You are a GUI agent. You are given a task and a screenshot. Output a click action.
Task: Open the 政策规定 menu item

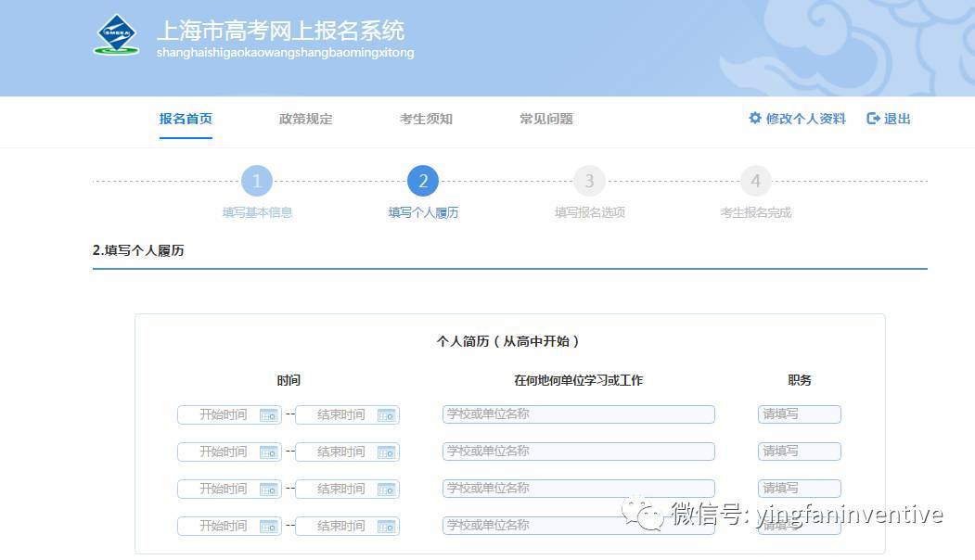305,119
